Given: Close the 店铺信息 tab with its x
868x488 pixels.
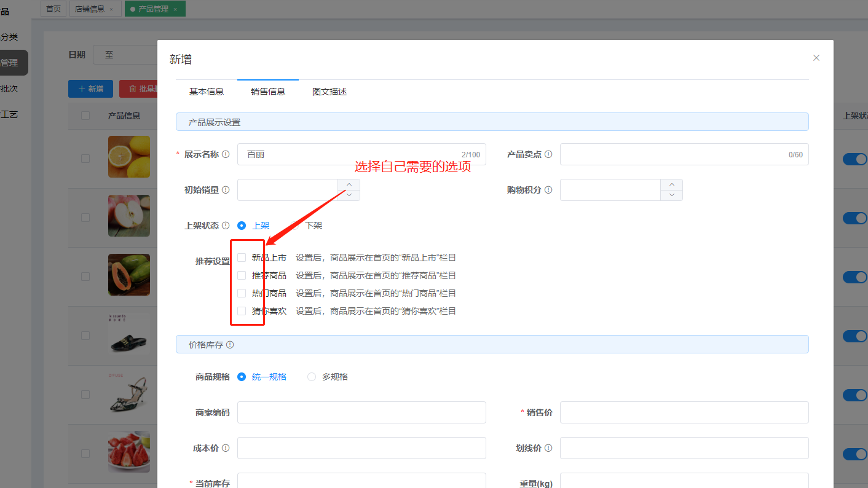Looking at the screenshot, I should pyautogui.click(x=111, y=9).
